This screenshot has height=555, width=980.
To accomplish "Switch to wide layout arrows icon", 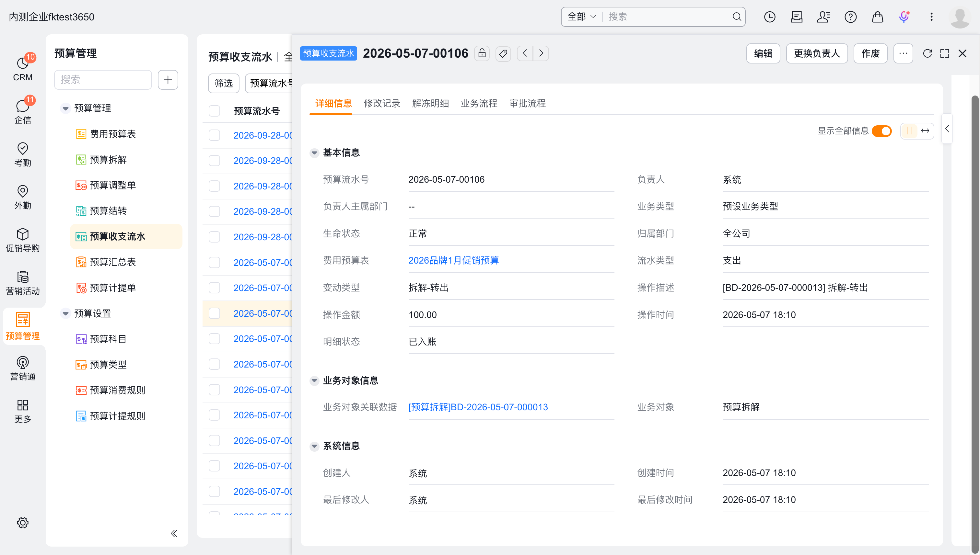I will (x=925, y=131).
